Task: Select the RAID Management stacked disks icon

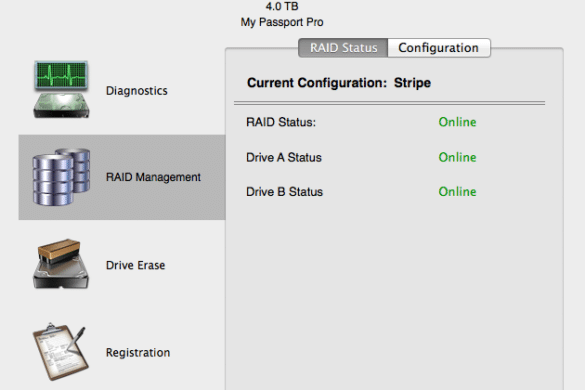Action: click(62, 177)
